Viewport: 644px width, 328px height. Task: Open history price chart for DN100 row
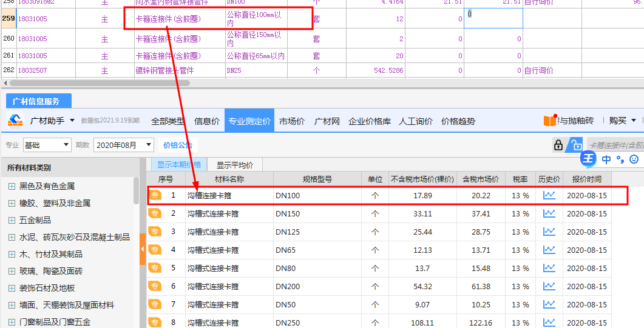[549, 196]
